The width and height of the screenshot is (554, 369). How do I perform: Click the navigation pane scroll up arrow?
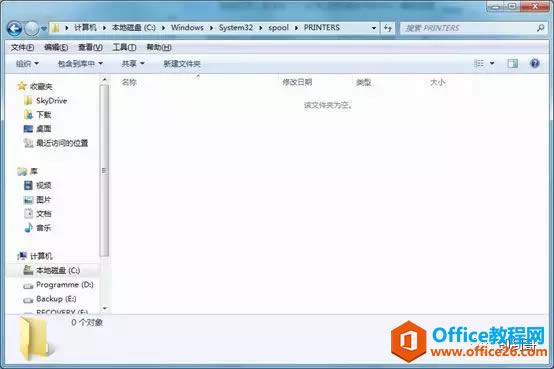(104, 80)
